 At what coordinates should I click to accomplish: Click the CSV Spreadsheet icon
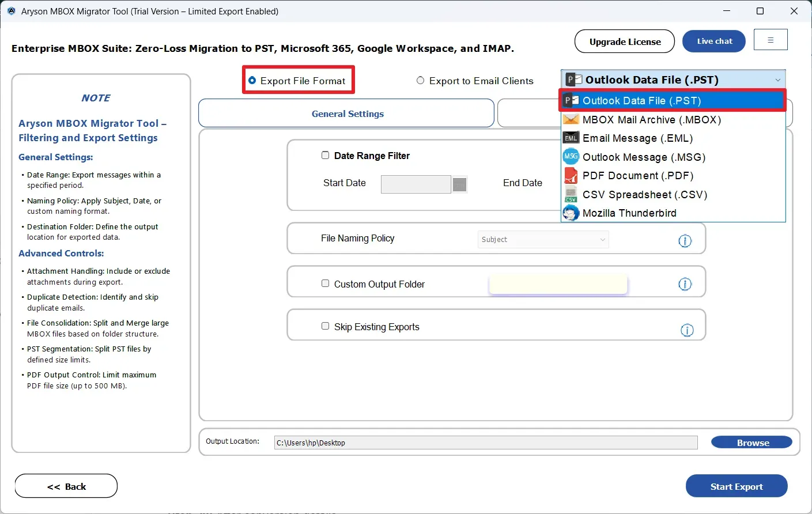tap(571, 195)
